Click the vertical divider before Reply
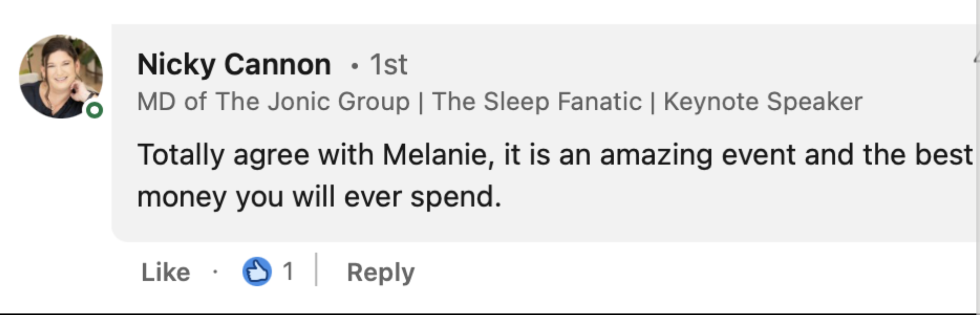The image size is (980, 315). pyautogui.click(x=316, y=270)
